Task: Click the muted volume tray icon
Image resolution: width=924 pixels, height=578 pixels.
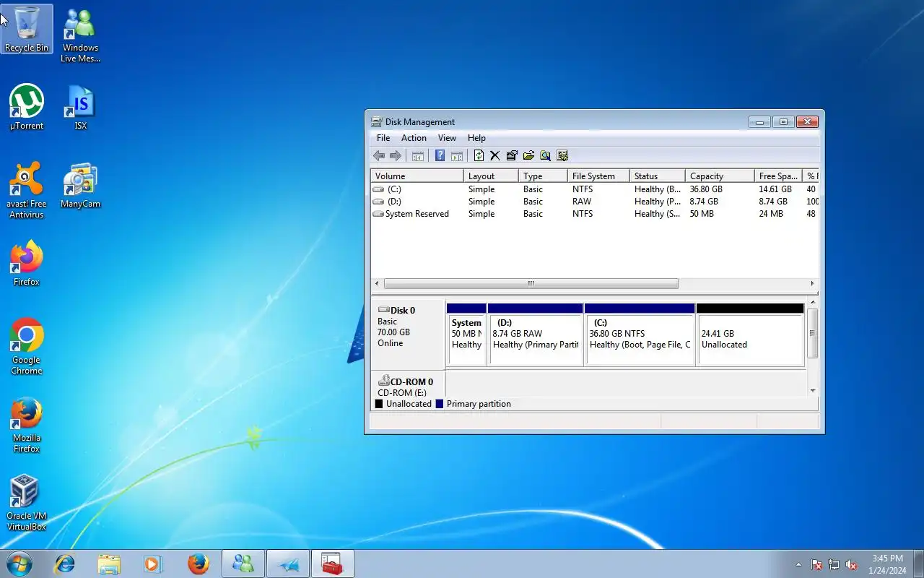Action: click(x=851, y=564)
